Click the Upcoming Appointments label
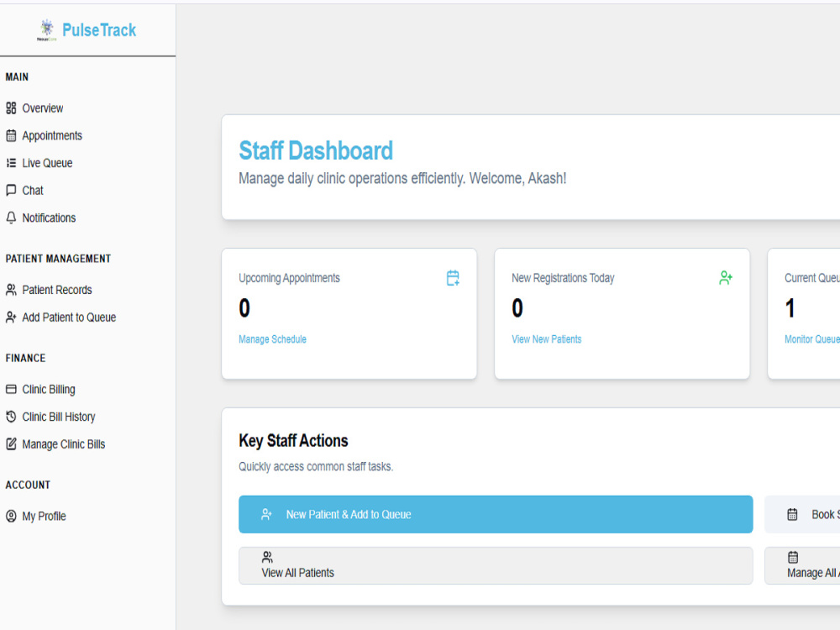The height and width of the screenshot is (630, 840). point(289,278)
